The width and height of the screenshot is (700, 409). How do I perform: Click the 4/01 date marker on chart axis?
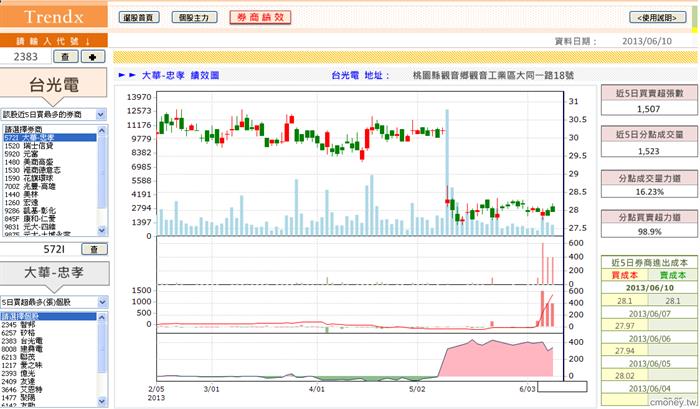tap(317, 389)
